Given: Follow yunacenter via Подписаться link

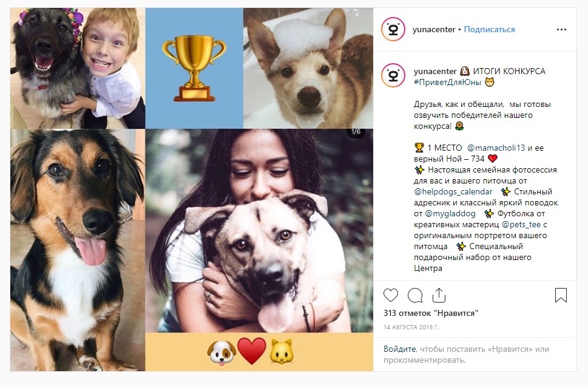Looking at the screenshot, I should [x=489, y=29].
